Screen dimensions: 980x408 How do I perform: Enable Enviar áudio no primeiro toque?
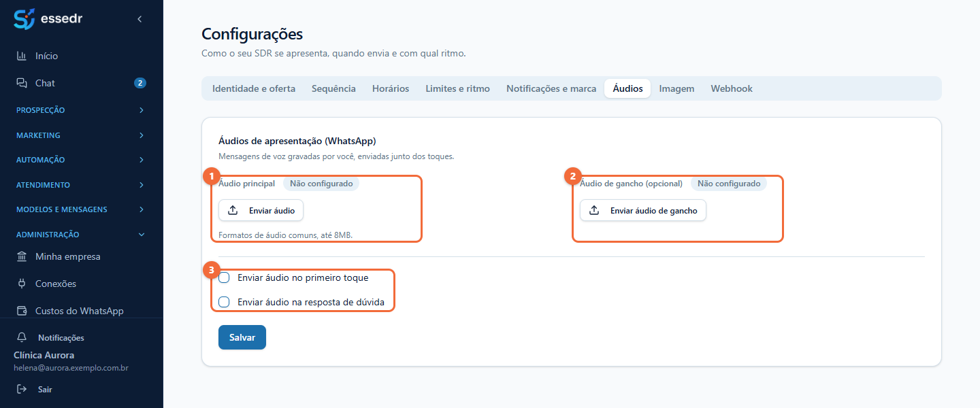click(x=224, y=277)
